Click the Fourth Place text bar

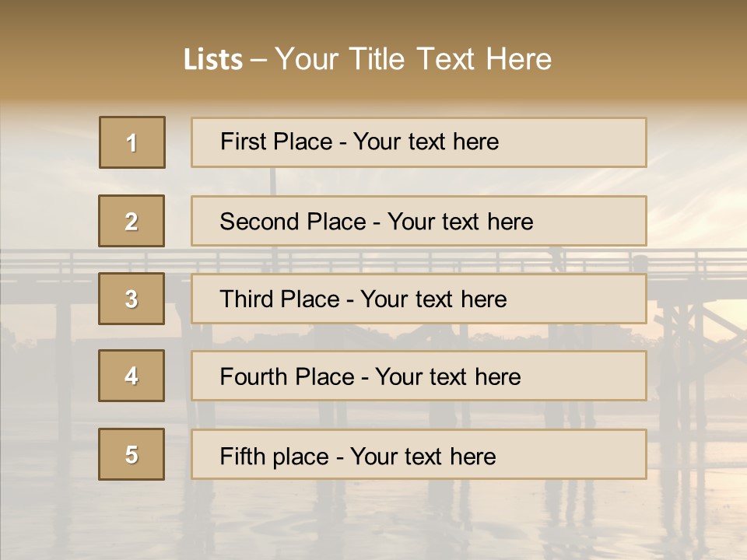coord(419,376)
